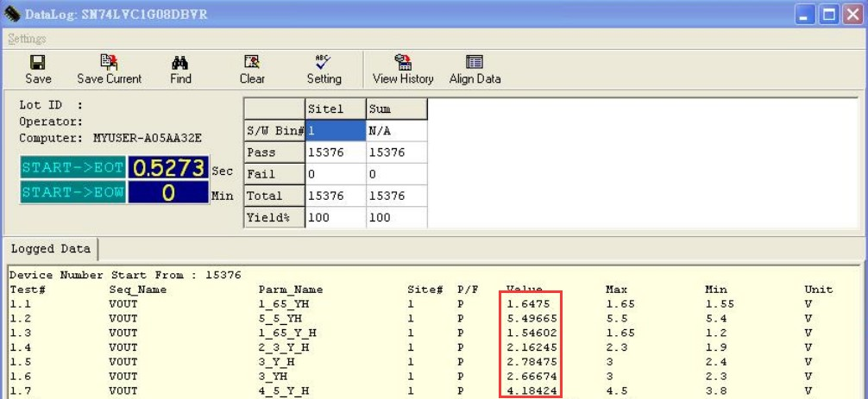Click the START->EOT timer value
The image size is (868, 399).
(168, 167)
